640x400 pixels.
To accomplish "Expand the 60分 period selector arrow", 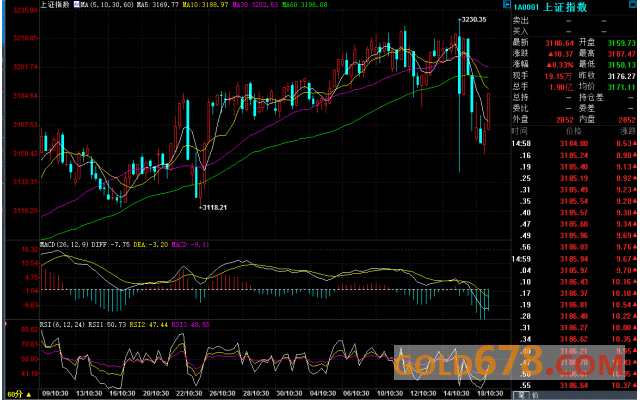I will pyautogui.click(x=29, y=394).
